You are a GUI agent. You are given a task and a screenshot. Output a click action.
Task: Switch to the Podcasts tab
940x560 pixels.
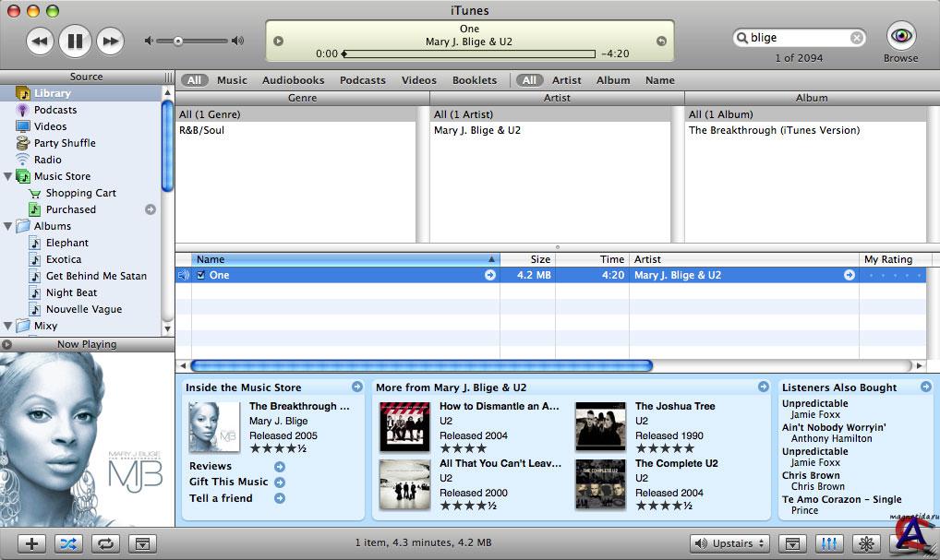(x=362, y=80)
